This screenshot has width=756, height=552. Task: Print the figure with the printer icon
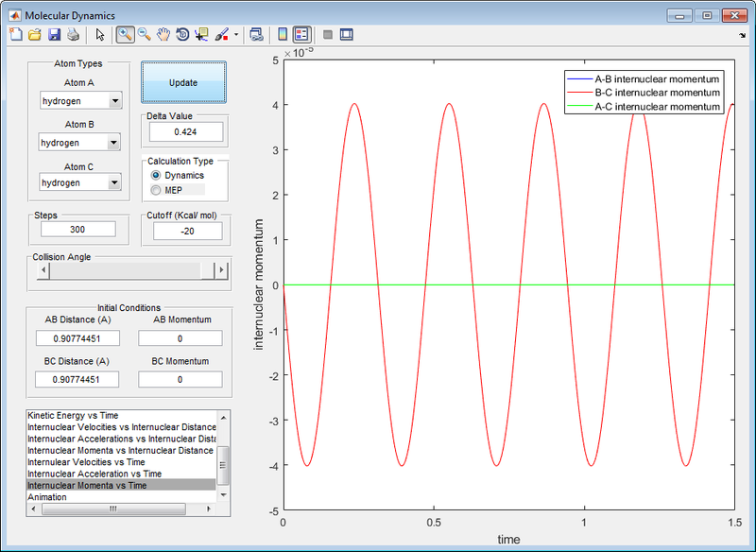tap(73, 35)
